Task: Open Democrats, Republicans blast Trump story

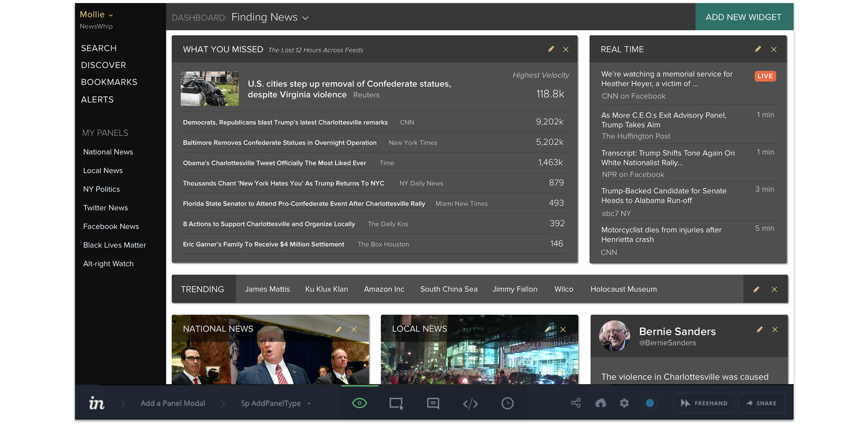Action: tap(285, 122)
